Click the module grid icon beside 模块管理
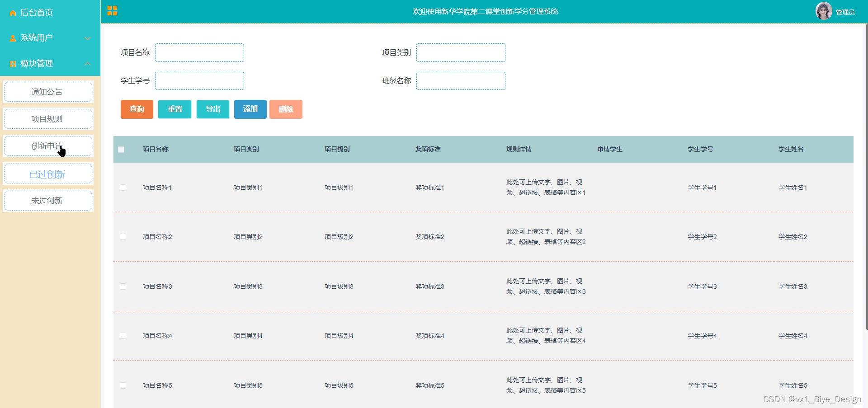This screenshot has height=408, width=868. (13, 64)
